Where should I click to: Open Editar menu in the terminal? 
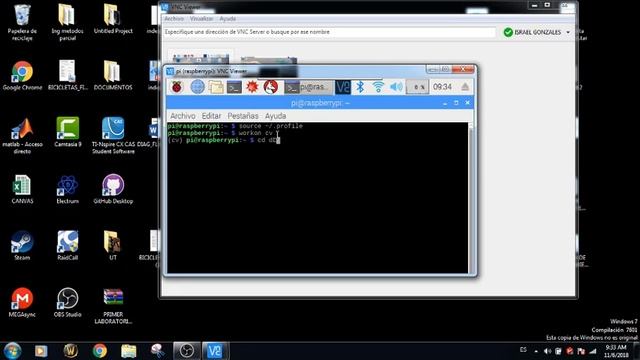[211, 116]
